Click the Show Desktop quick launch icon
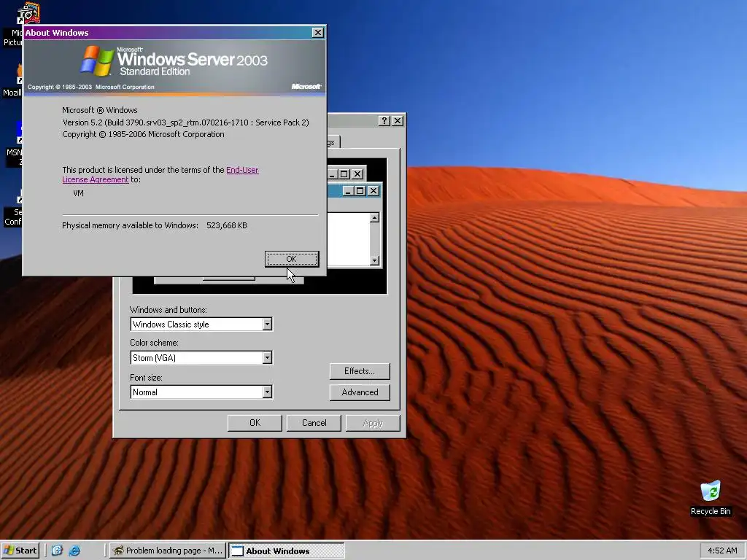747x560 pixels. pos(57,551)
